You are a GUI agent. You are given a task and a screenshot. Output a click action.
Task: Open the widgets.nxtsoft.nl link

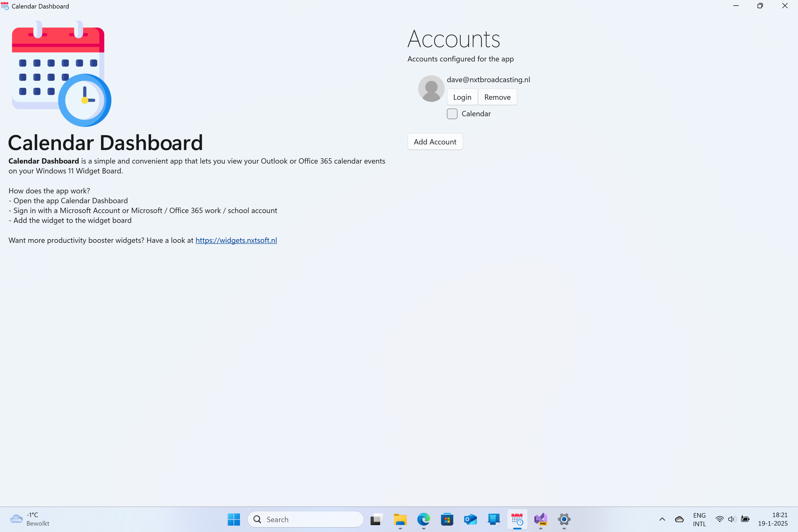pos(236,240)
